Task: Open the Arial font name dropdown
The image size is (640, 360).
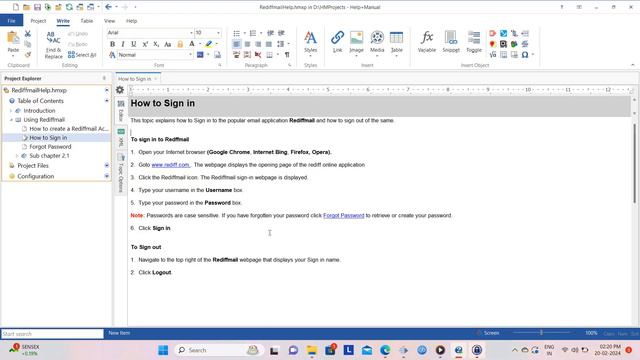Action: pyautogui.click(x=191, y=33)
